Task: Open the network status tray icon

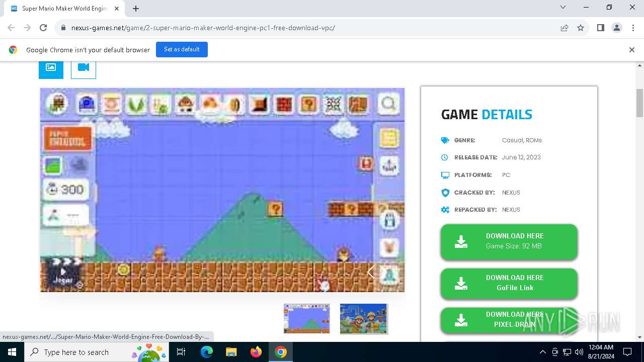Action: pos(567,352)
